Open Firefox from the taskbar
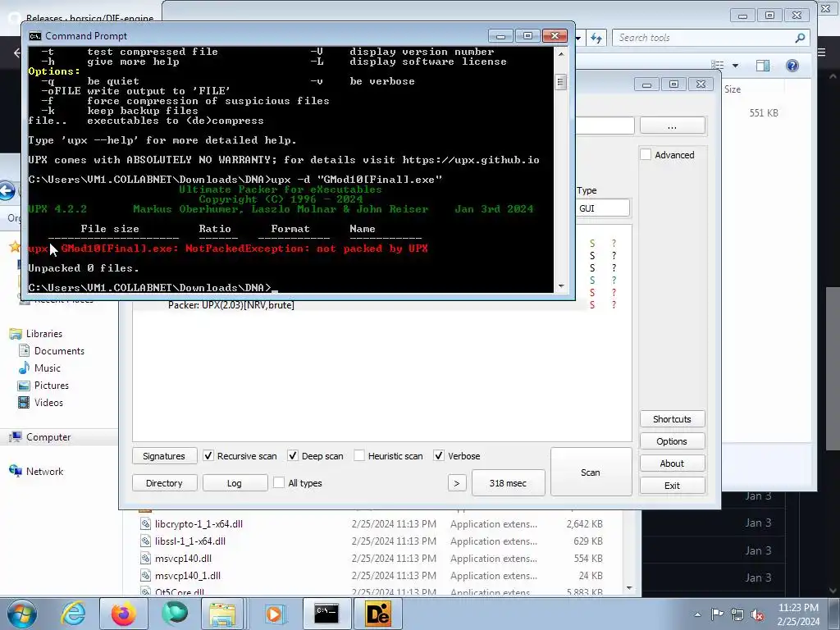 point(123,614)
